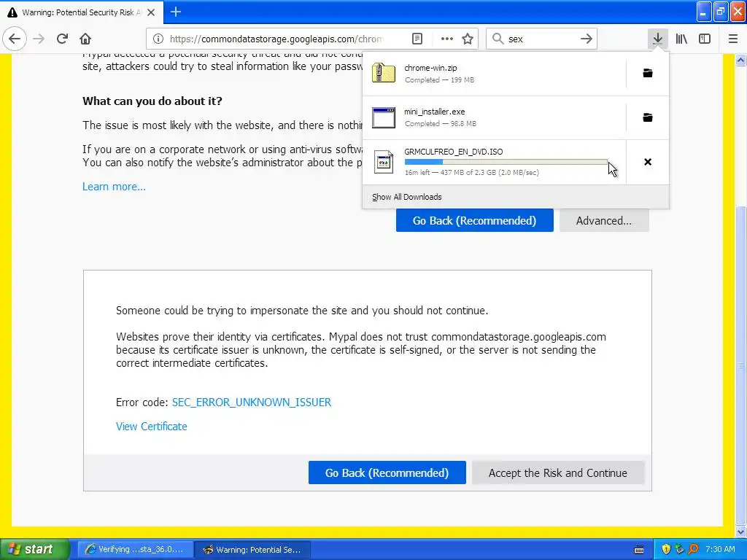Open folder containing mini_installer.exe
The width and height of the screenshot is (747, 560).
[x=648, y=117]
